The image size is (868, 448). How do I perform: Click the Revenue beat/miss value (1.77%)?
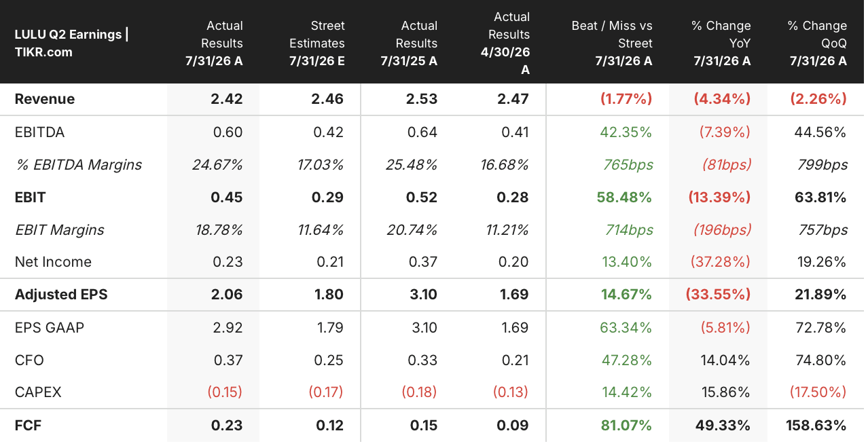pyautogui.click(x=626, y=98)
